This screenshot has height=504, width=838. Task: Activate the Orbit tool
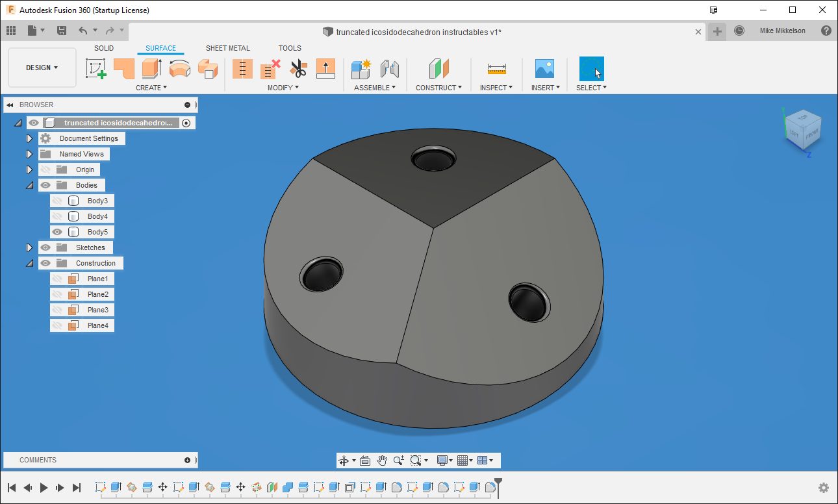(342, 460)
